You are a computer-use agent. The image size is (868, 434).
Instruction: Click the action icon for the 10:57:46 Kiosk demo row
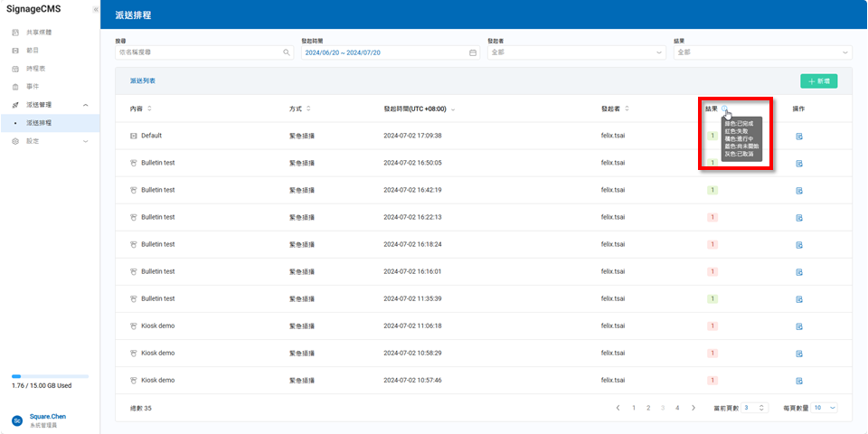[799, 381]
